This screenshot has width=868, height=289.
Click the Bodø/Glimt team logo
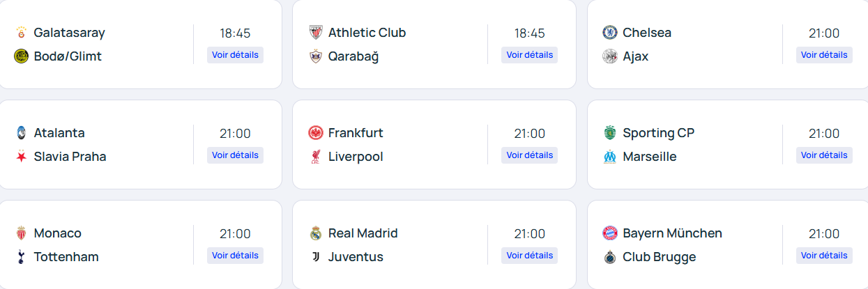tap(21, 56)
